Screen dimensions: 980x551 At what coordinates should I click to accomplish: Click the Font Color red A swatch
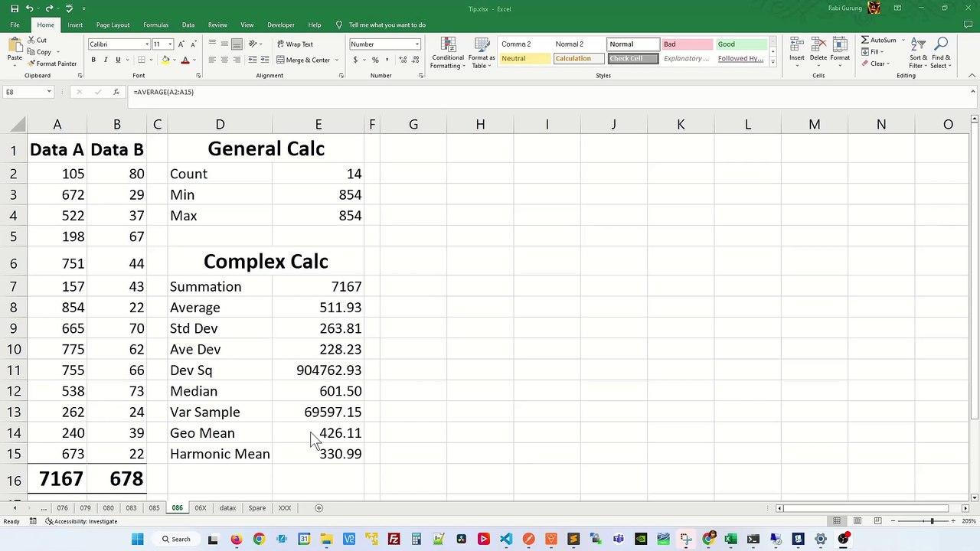(185, 60)
